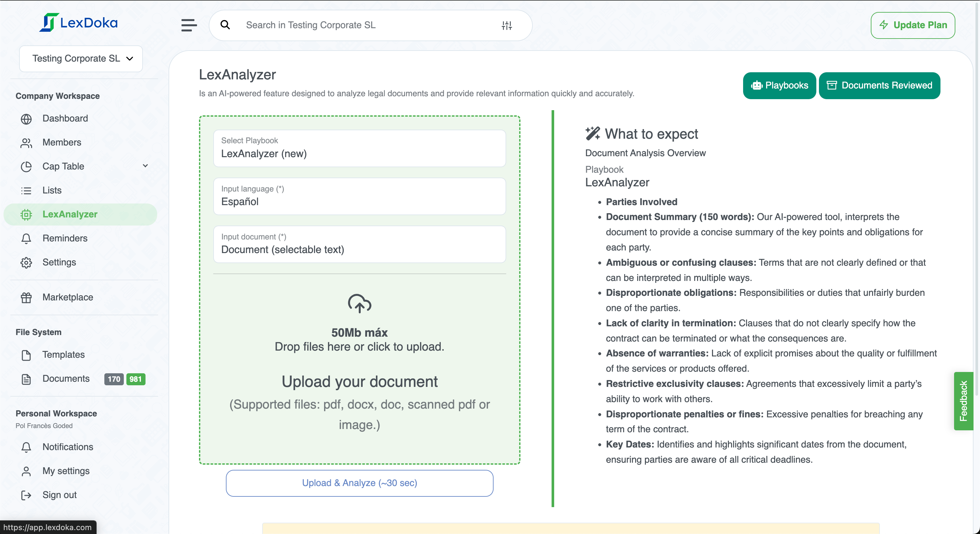The image size is (980, 534).
Task: Open Dashboard from the sidebar
Action: click(x=80, y=119)
